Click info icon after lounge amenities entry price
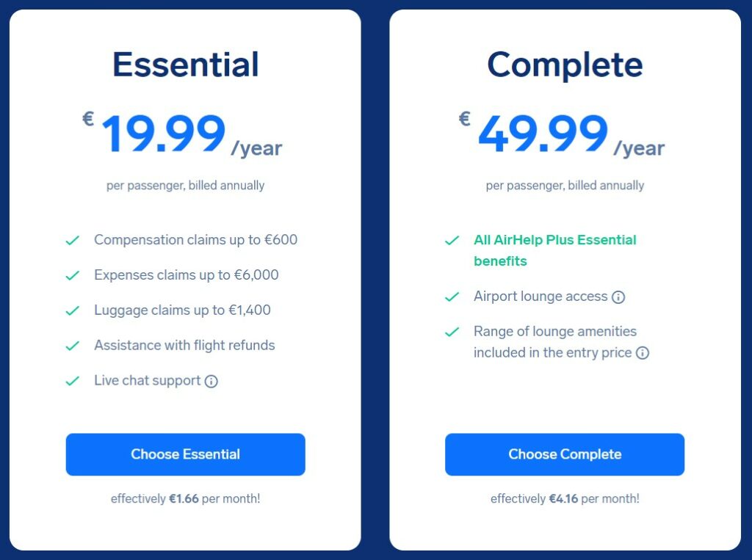The width and height of the screenshot is (752, 560). [642, 353]
